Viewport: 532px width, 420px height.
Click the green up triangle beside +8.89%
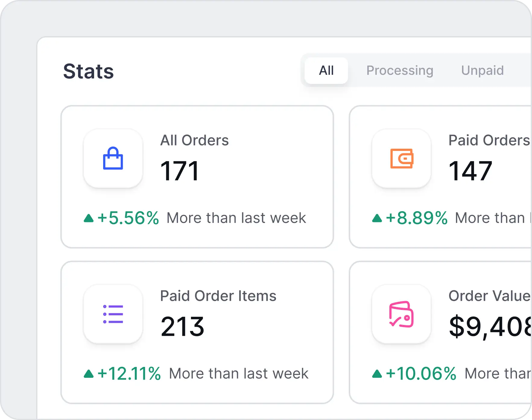click(377, 218)
